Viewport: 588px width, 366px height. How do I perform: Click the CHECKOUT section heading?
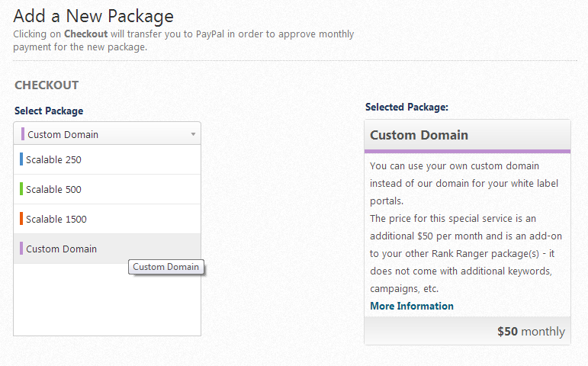(47, 85)
